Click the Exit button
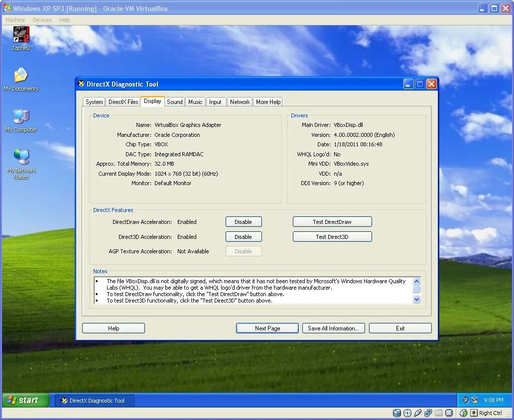The image size is (514, 420). (400, 328)
